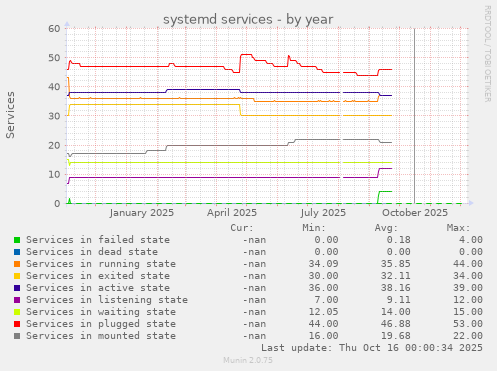Click the failed state avg value 0.18
The height and width of the screenshot is (371, 497).
[399, 240]
